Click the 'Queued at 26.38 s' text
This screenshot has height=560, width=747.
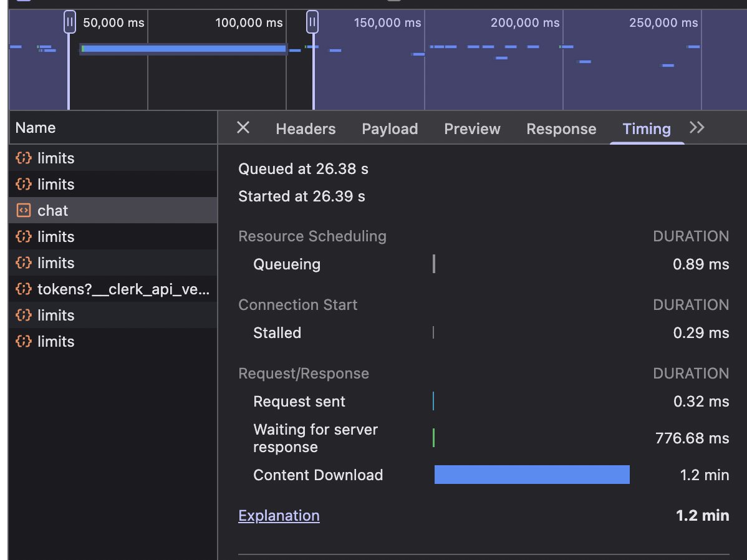(303, 169)
